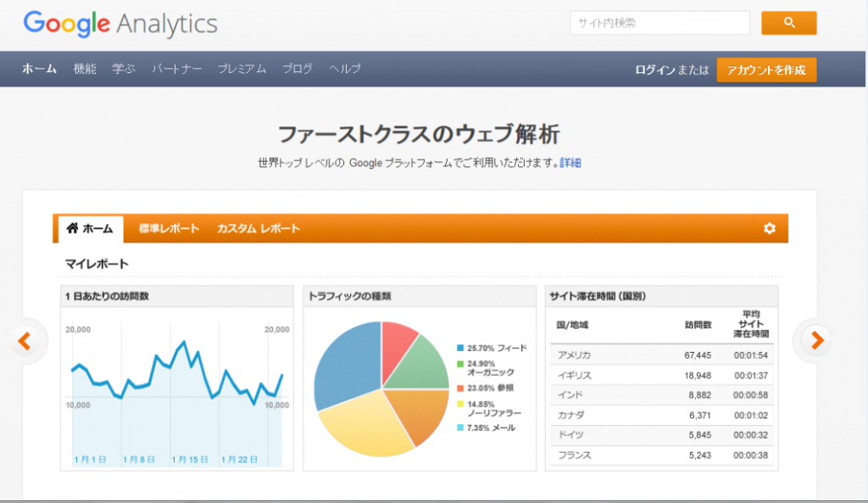Click the 平均サイト滞在時間 column header
This screenshot has width=868, height=503.
pyautogui.click(x=751, y=324)
